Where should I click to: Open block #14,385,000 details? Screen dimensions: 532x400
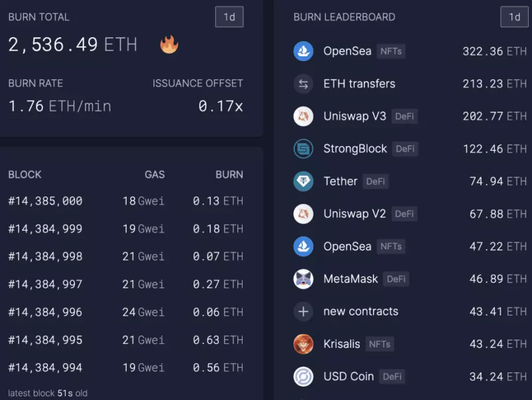[x=46, y=201]
